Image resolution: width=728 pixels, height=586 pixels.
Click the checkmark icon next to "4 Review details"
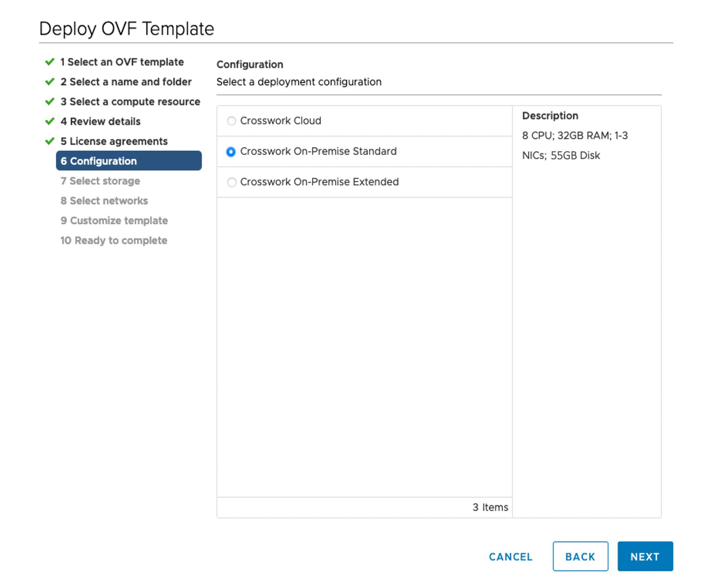(x=49, y=122)
